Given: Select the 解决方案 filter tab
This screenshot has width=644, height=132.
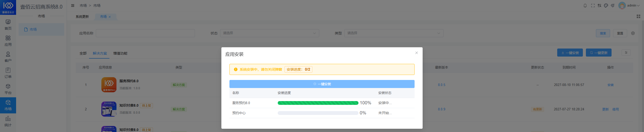Looking at the screenshot, I should coord(100,53).
